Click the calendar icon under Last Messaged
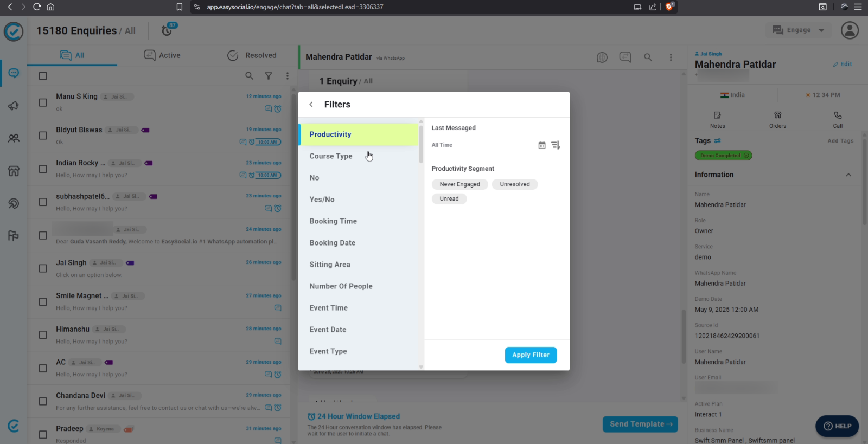 click(541, 145)
